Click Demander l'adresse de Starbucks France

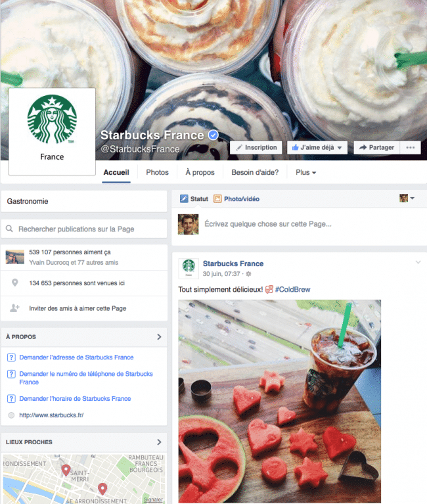click(76, 357)
